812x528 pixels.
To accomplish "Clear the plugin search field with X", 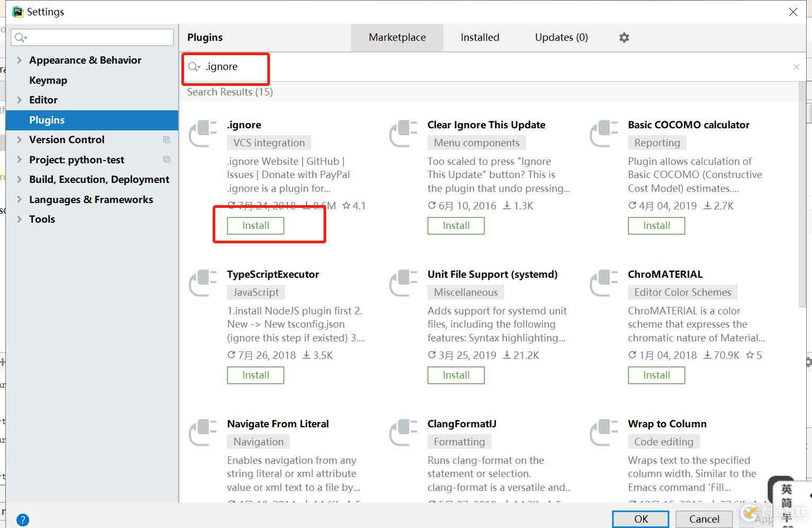I will [796, 67].
